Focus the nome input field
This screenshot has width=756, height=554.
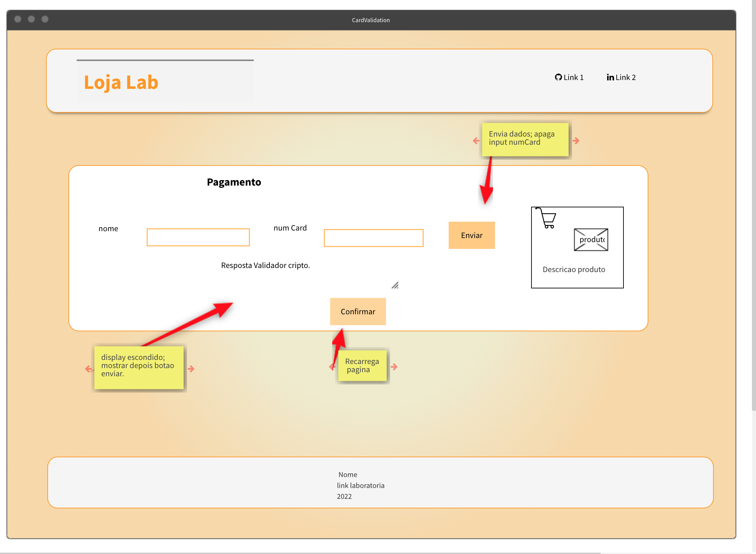198,237
